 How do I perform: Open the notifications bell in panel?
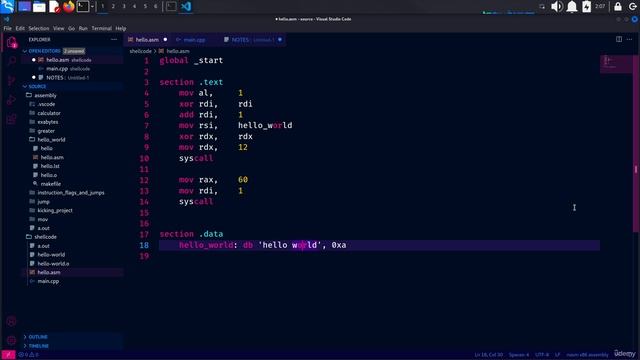point(572,7)
